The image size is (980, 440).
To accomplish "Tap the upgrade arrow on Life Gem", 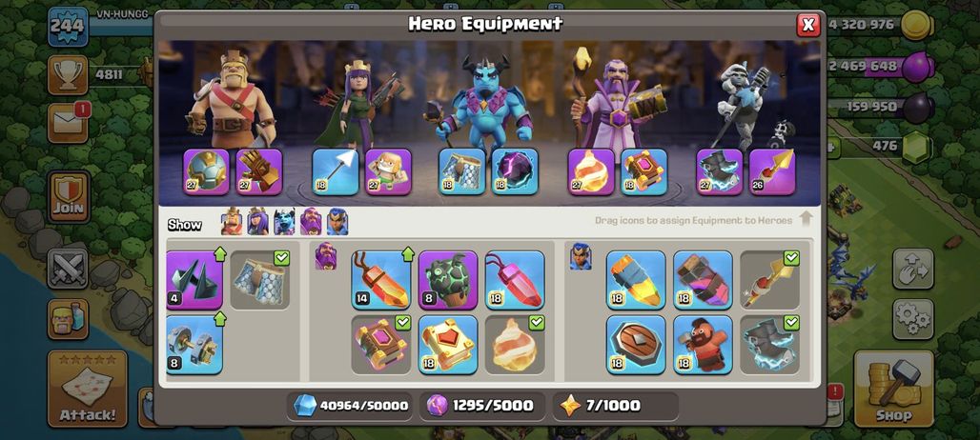I will tap(407, 254).
